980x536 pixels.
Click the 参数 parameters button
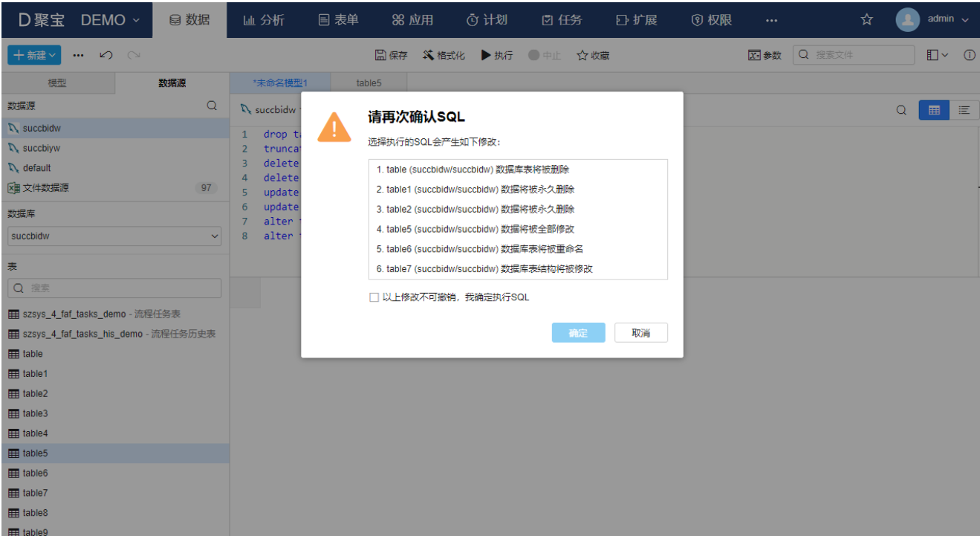(765, 55)
